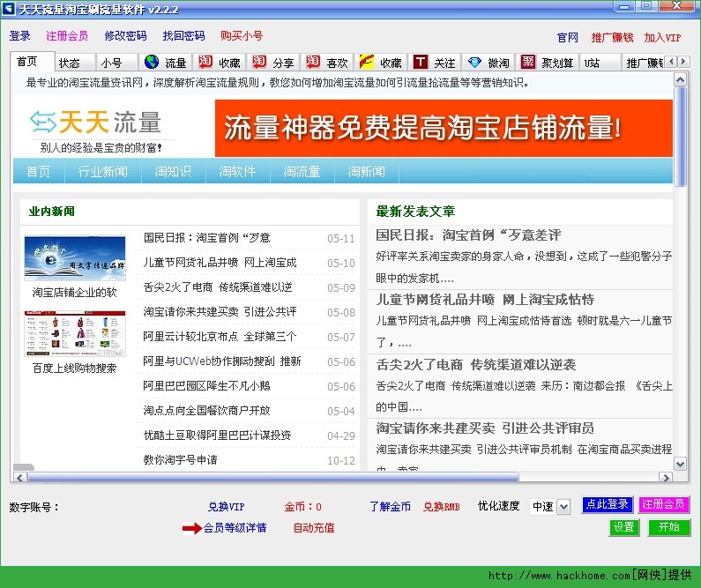This screenshot has width=701, height=588.
Task: Click 首页 in the blue navigation bar
Action: (39, 171)
